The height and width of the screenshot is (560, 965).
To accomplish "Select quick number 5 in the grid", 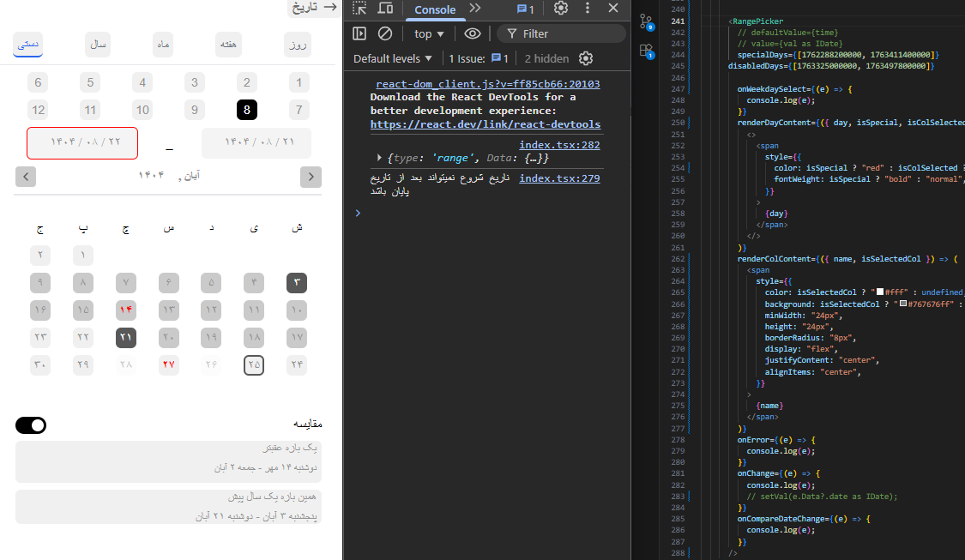I will (x=90, y=81).
